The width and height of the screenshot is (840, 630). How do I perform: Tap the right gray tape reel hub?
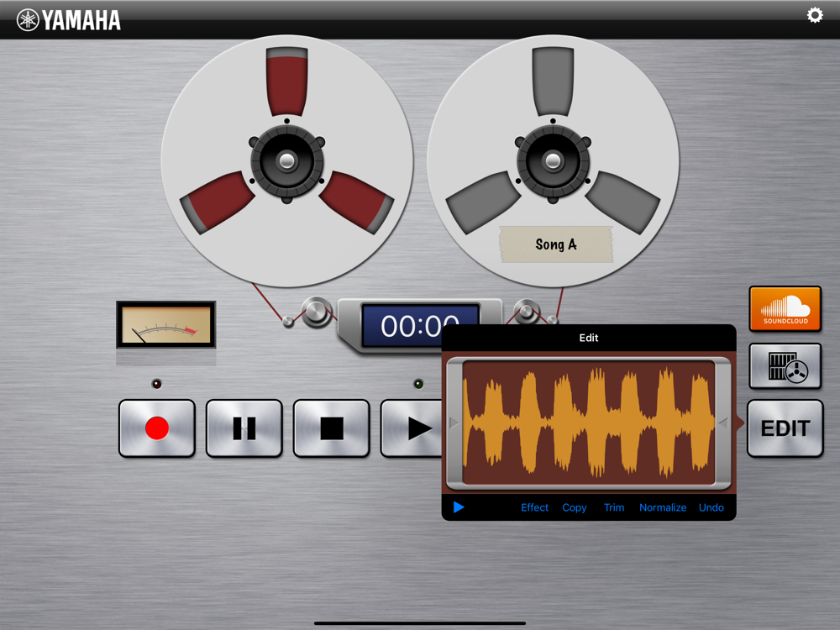[553, 160]
